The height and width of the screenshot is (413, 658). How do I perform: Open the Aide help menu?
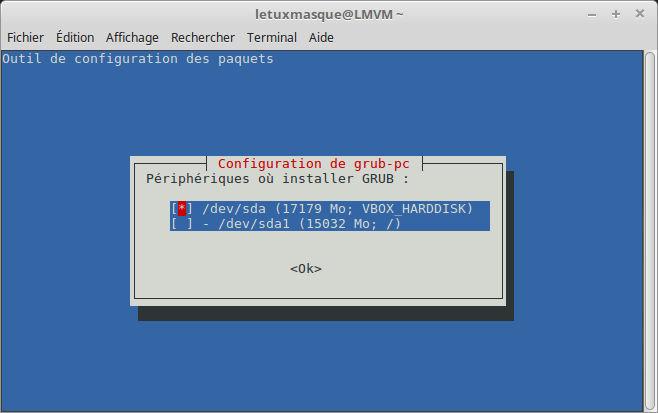pyautogui.click(x=321, y=37)
